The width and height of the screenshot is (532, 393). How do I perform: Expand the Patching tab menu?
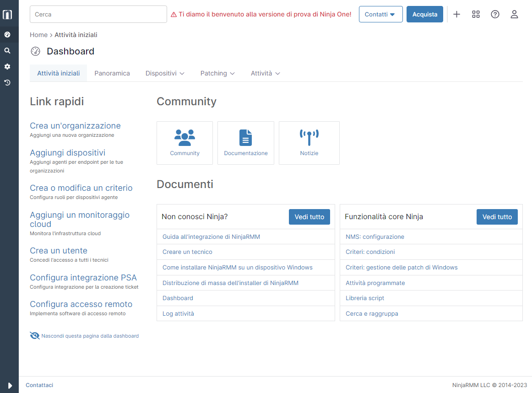pos(217,73)
